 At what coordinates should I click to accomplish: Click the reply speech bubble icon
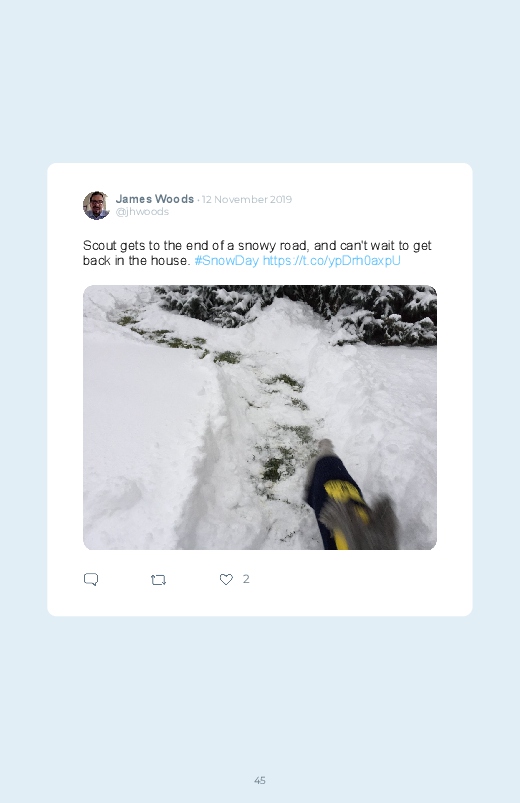click(91, 579)
